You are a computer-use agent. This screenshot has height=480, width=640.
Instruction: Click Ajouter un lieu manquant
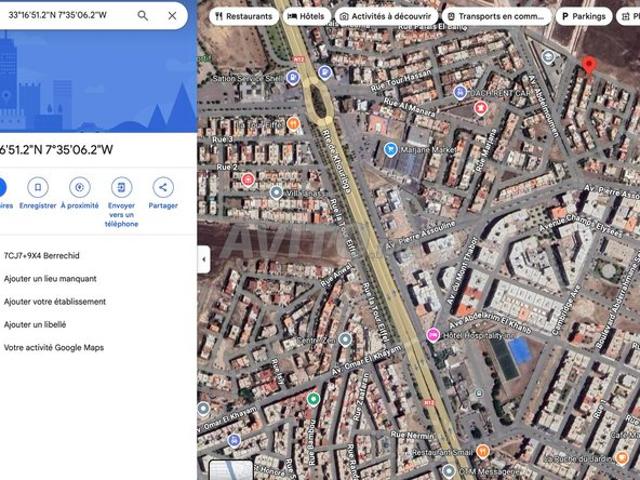(x=50, y=279)
